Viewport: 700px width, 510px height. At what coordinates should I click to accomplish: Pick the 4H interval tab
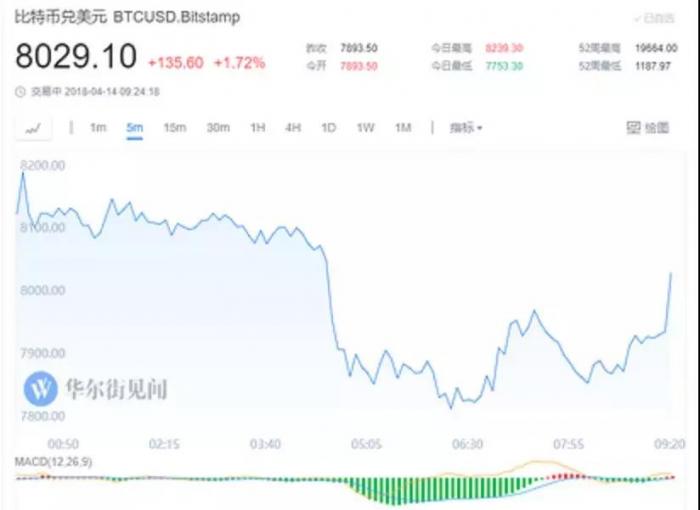point(293,128)
